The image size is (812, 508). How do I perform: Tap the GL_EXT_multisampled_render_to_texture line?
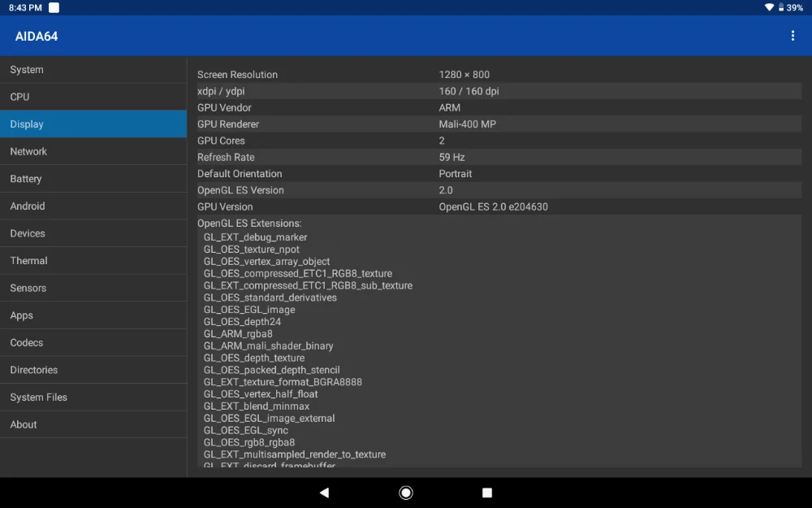click(295, 454)
